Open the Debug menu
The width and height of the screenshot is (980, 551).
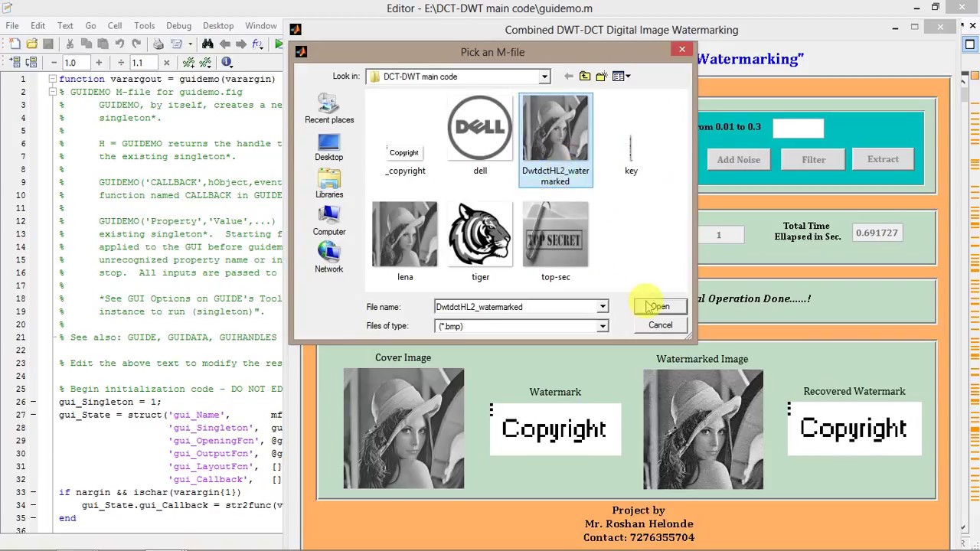pos(178,25)
